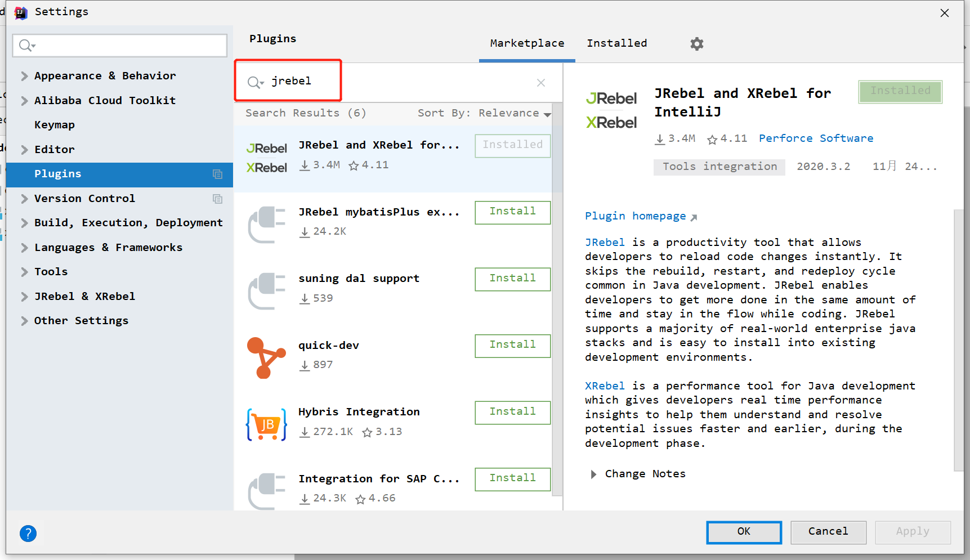Screen dimensions: 970x560
Task: Click the plugins settings gear icon
Action: click(697, 44)
